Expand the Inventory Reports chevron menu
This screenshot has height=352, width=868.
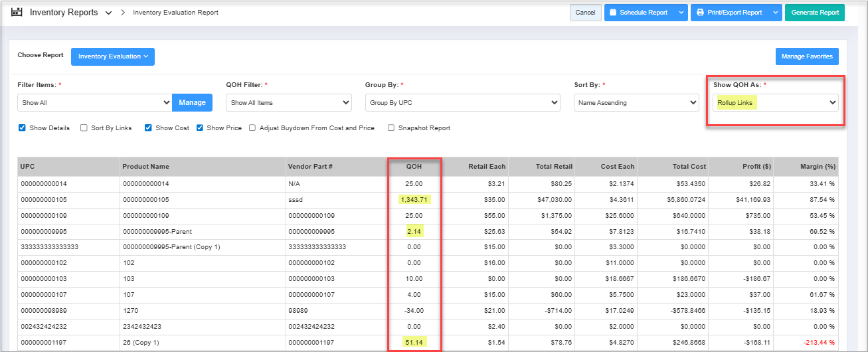(108, 13)
